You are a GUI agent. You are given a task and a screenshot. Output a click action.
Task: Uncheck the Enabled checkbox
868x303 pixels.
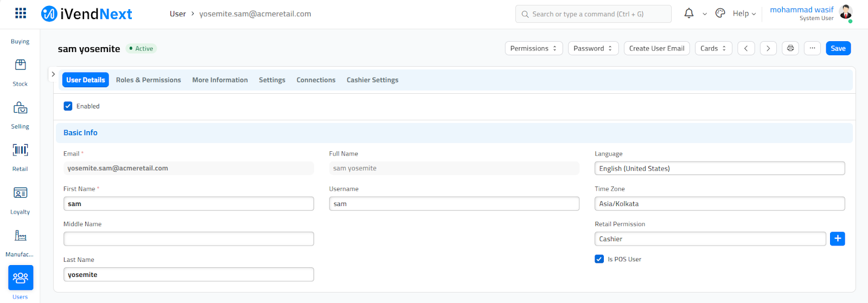(x=68, y=106)
